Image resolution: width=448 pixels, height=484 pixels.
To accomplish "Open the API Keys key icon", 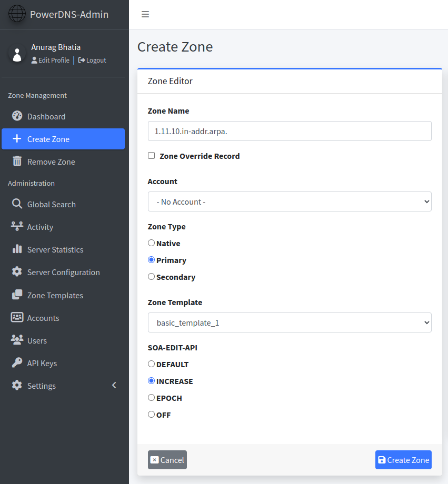I will [17, 362].
